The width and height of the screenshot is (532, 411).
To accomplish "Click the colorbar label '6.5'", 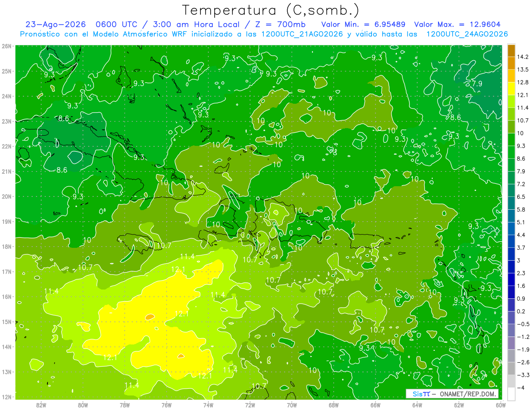I will click(x=521, y=196).
